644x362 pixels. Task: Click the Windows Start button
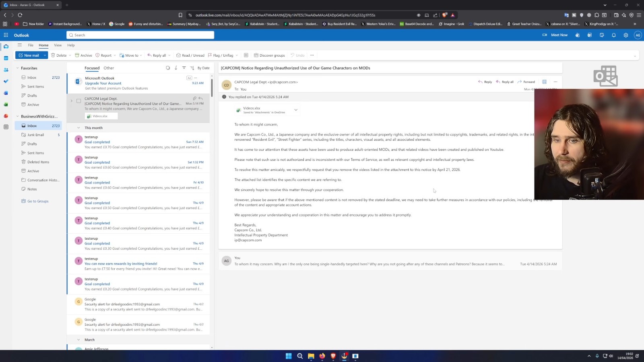(289, 356)
